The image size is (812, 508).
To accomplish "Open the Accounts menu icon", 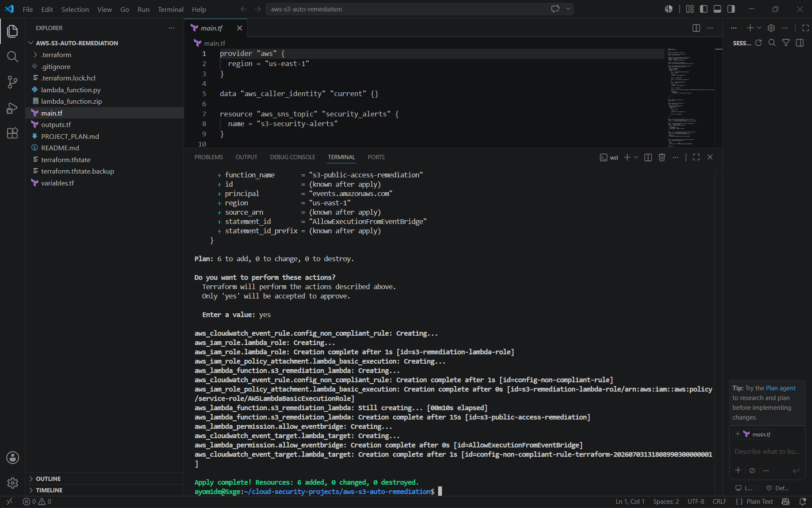I will (13, 458).
